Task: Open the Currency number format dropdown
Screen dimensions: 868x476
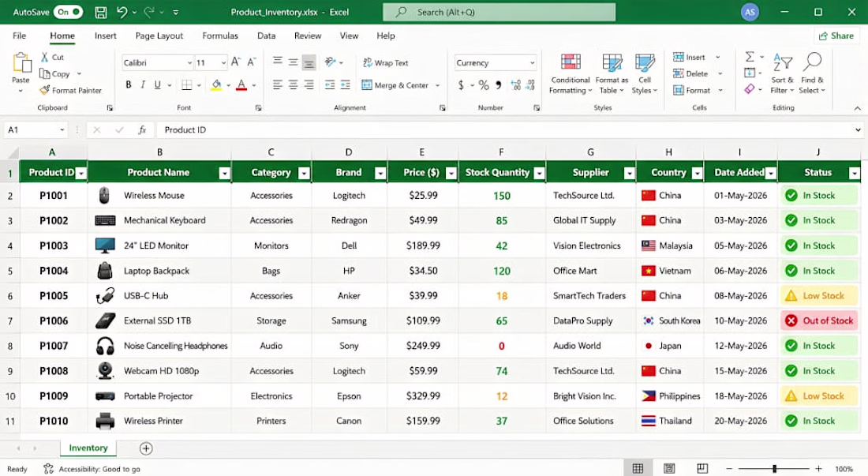Action: (x=532, y=63)
